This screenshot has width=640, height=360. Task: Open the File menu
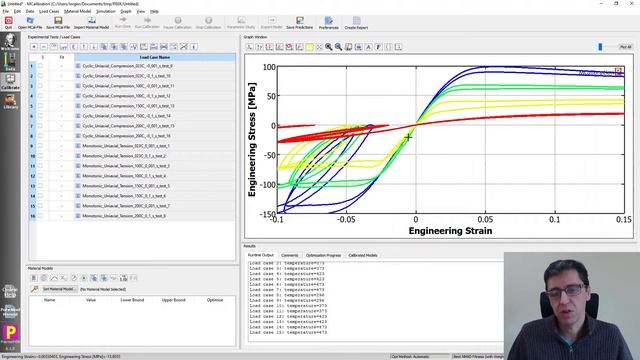coord(6,11)
